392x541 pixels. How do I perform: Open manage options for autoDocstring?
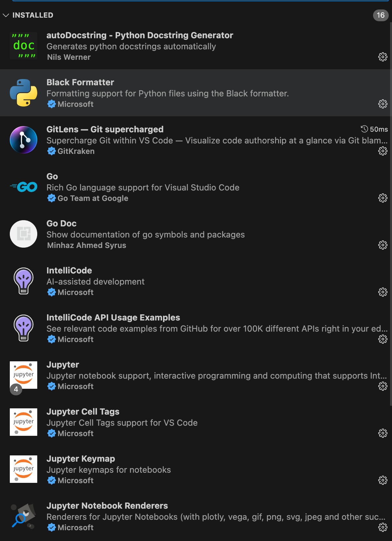pyautogui.click(x=383, y=57)
